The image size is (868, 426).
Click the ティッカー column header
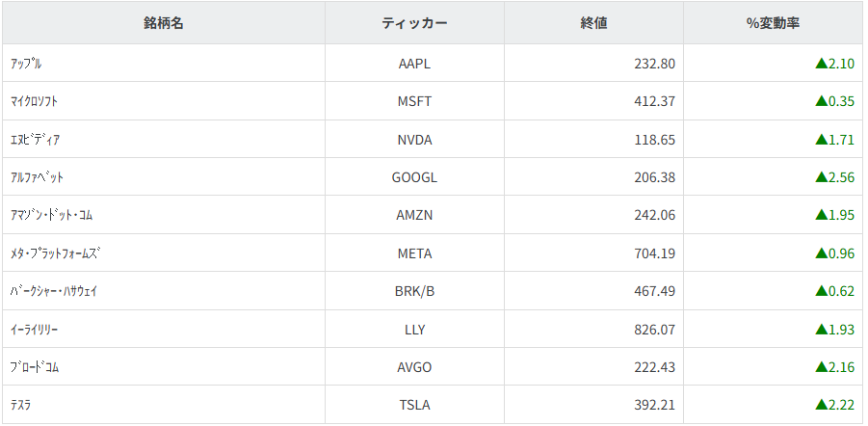point(414,23)
